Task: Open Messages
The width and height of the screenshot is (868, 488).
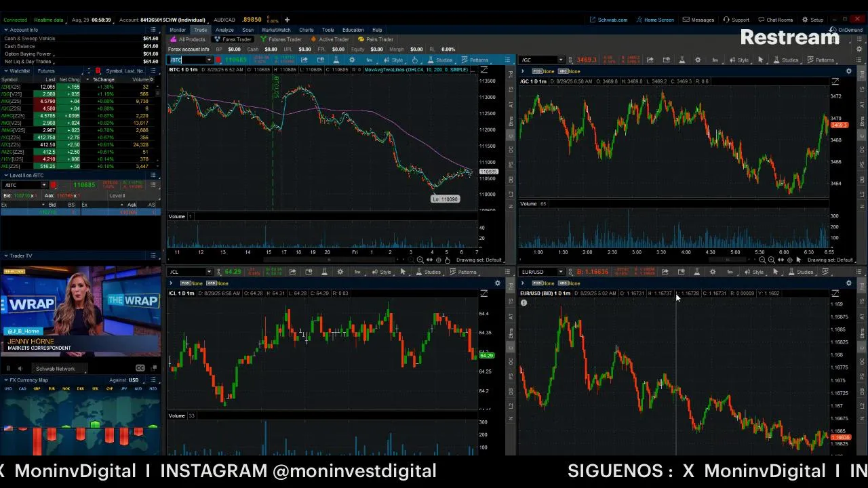Action: click(698, 20)
